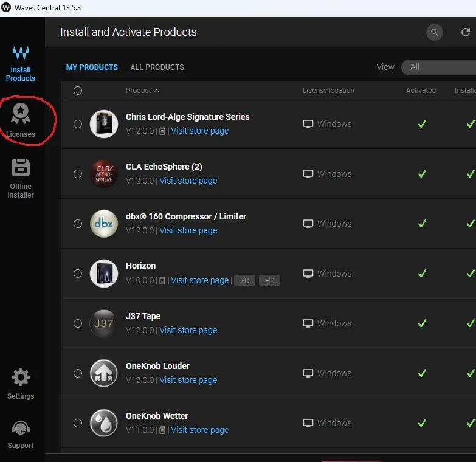Click the Activated checkmark for Horizon
Screen dimensions: 476x462
pyautogui.click(x=422, y=274)
